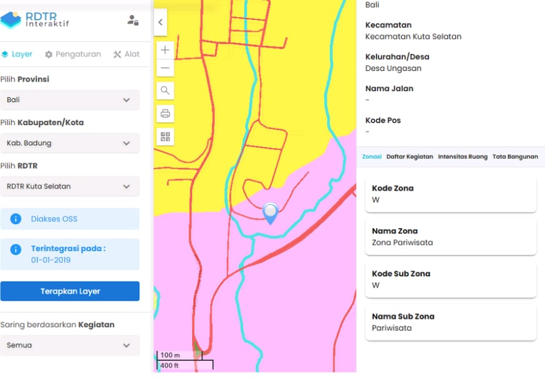This screenshot has height=392, width=545.
Task: Click the RDTR Interaktif logo
Action: [35, 20]
